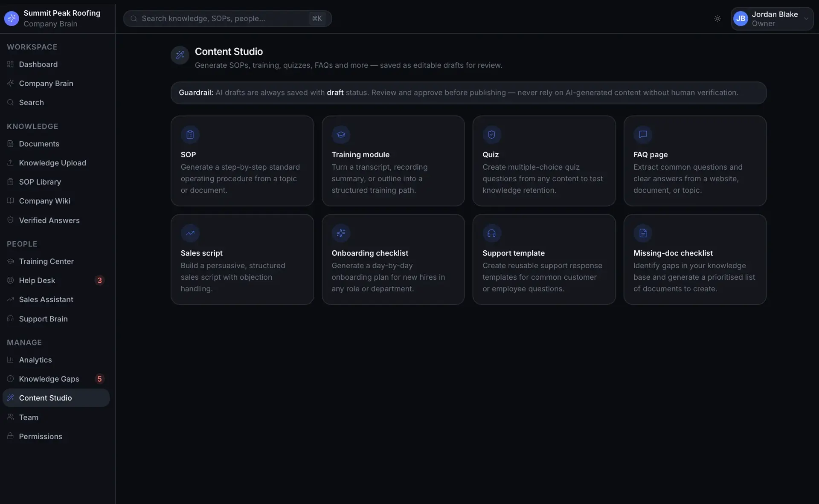Open the Documents section
This screenshot has height=504, width=819.
pyautogui.click(x=56, y=144)
